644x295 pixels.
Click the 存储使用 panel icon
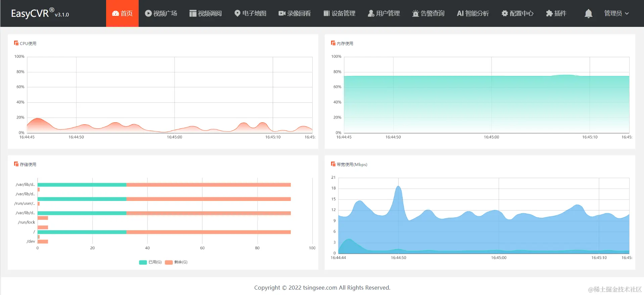pos(16,164)
